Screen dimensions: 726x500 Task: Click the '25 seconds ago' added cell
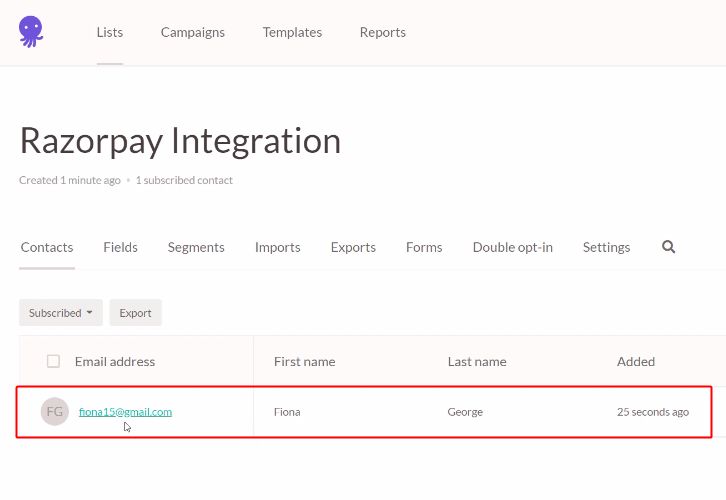(x=653, y=412)
